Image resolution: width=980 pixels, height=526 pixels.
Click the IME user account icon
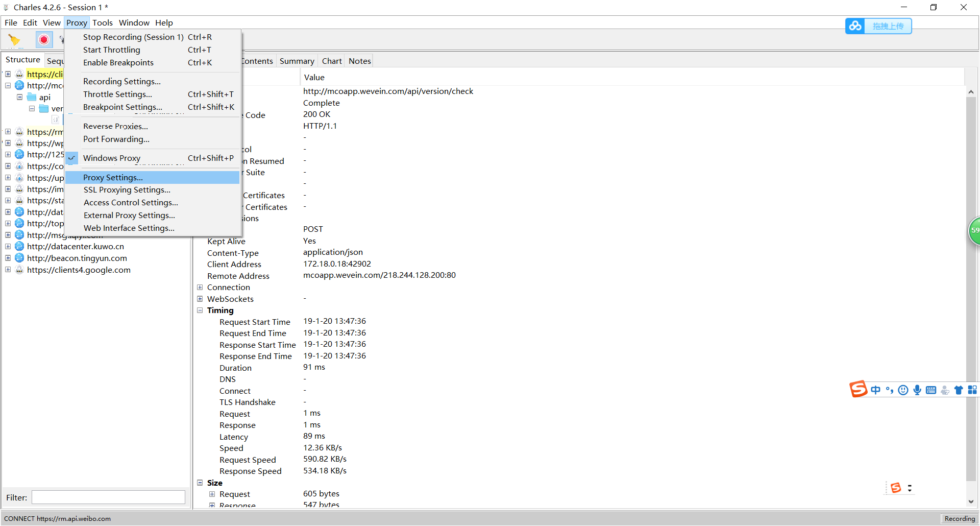point(945,390)
